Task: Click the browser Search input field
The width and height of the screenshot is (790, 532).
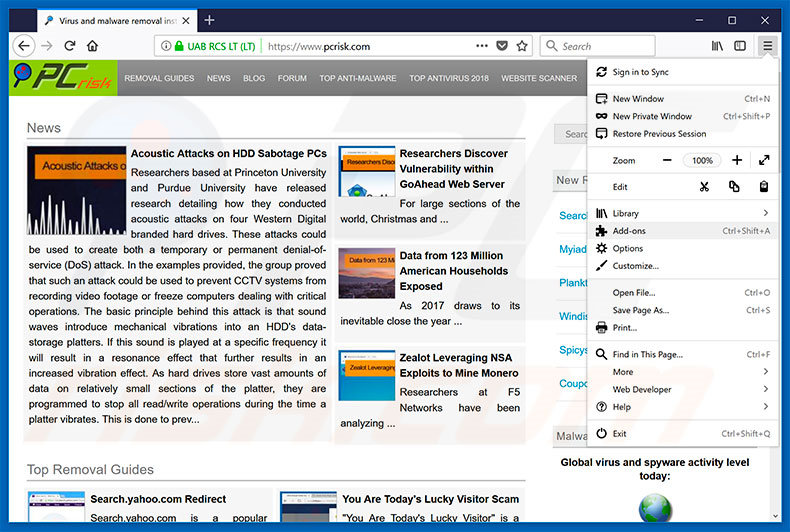Action: [598, 46]
